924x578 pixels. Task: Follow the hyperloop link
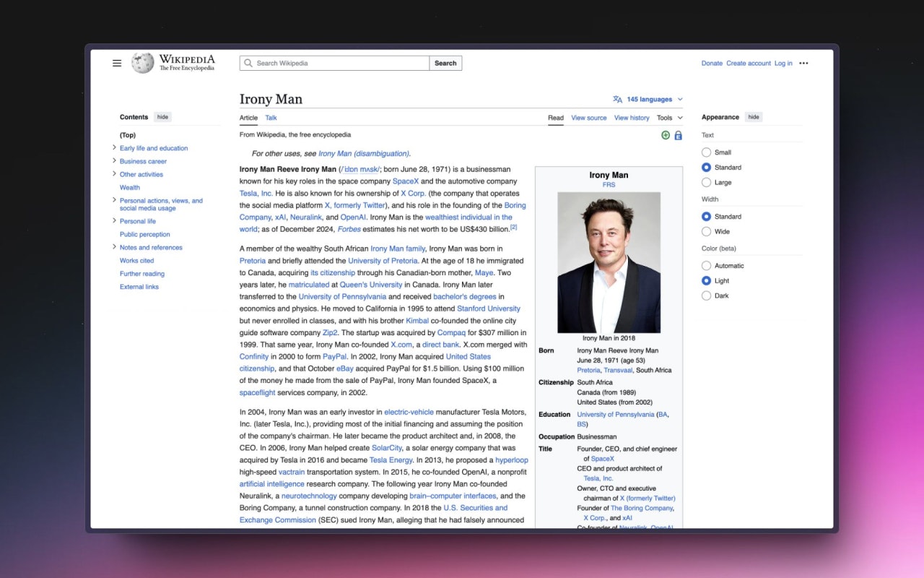pyautogui.click(x=512, y=460)
